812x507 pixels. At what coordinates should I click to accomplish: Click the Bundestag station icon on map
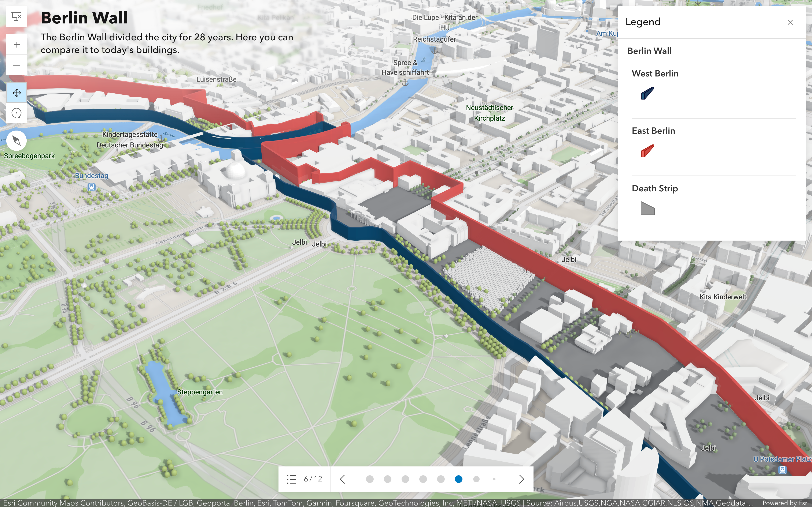point(91,187)
